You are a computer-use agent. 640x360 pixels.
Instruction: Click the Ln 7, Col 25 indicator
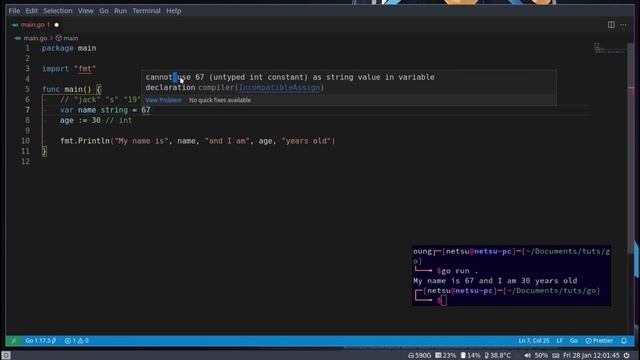point(533,340)
